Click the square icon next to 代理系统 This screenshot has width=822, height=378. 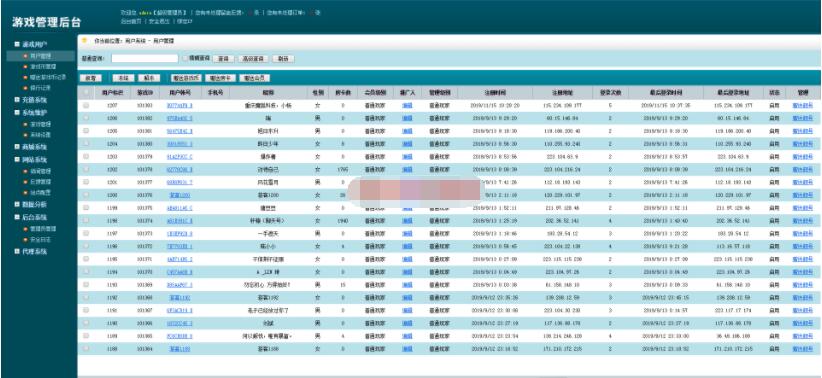tap(17, 252)
